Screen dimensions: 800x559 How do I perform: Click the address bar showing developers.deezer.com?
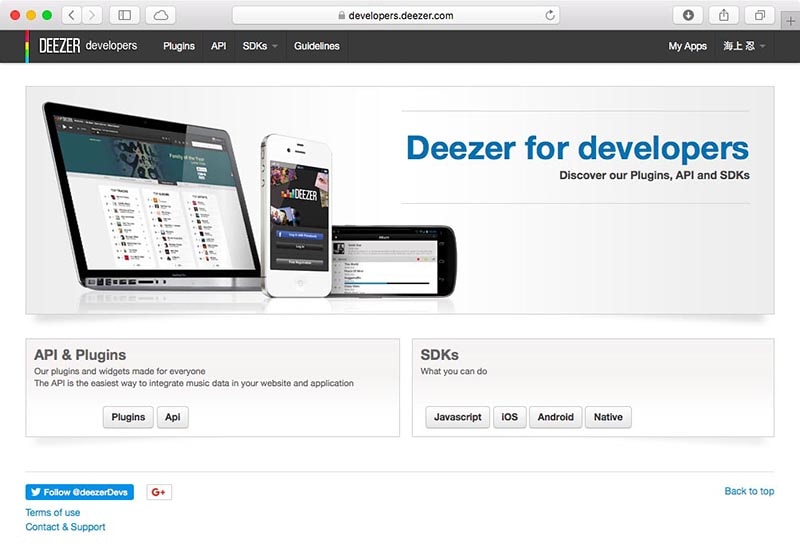pyautogui.click(x=396, y=15)
